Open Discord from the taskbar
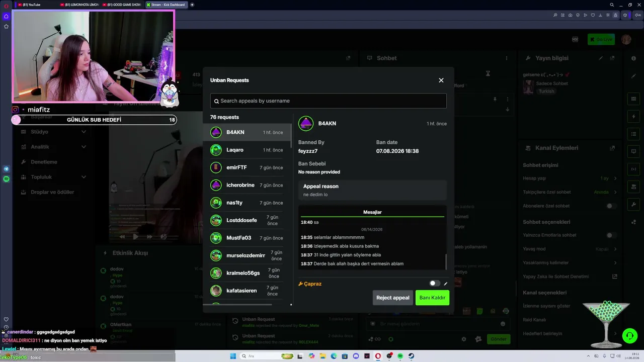This screenshot has width=644, height=362. tap(356, 356)
